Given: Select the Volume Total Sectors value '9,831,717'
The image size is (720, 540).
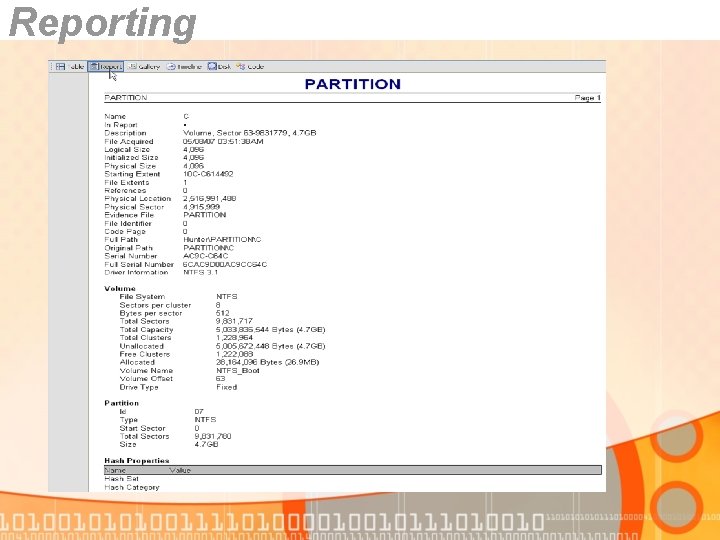Looking at the screenshot, I should coord(234,321).
